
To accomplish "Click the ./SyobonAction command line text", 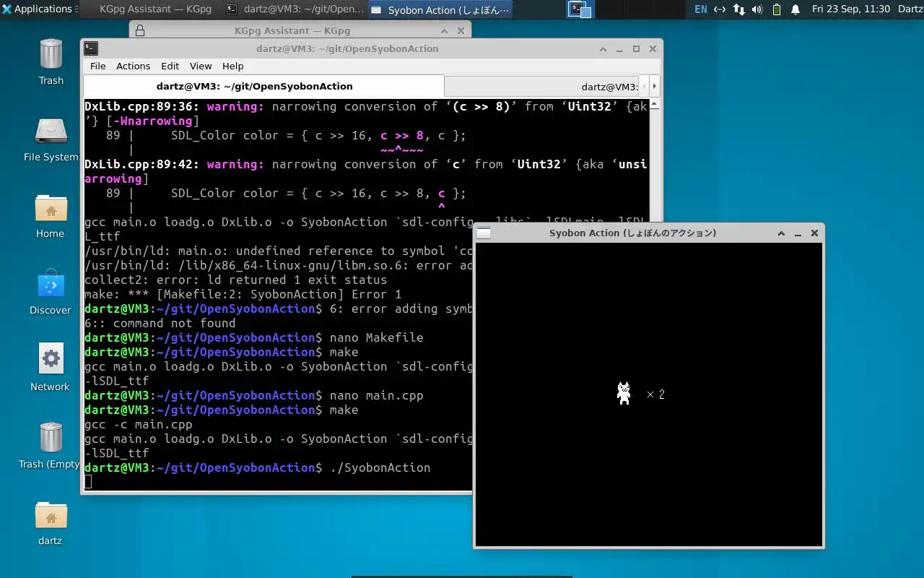I will click(380, 467).
